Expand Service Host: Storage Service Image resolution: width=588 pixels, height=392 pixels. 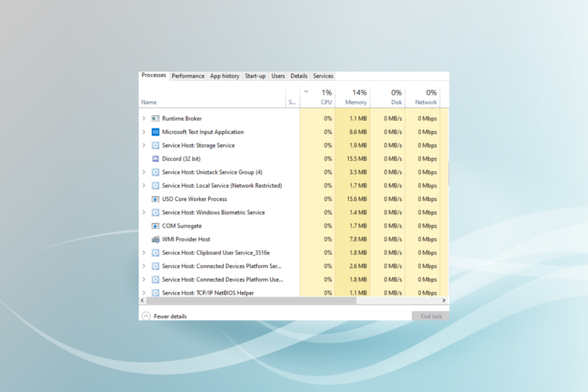[x=144, y=145]
